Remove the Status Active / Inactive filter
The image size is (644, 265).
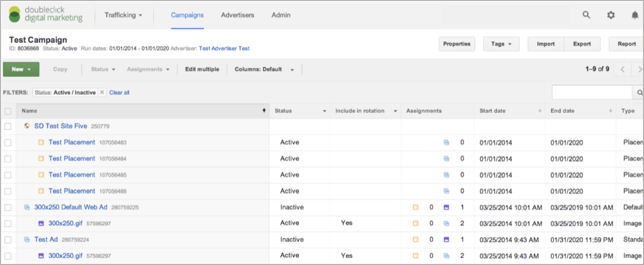coord(102,92)
